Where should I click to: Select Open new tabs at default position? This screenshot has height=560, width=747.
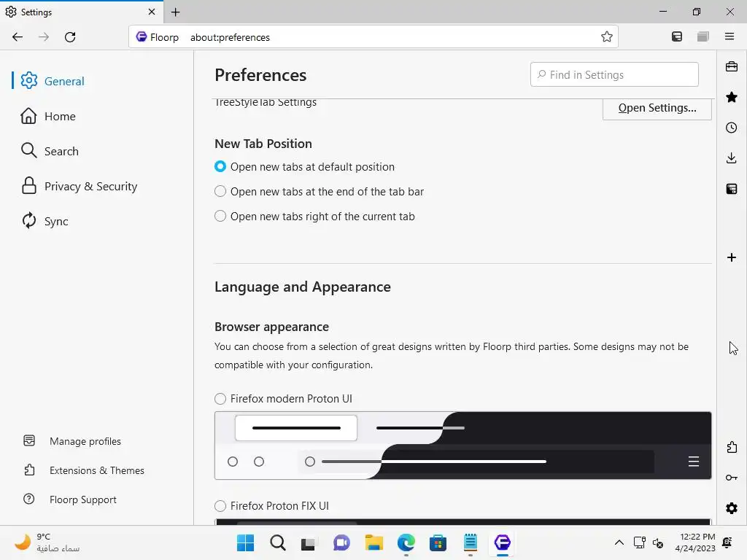(x=220, y=167)
